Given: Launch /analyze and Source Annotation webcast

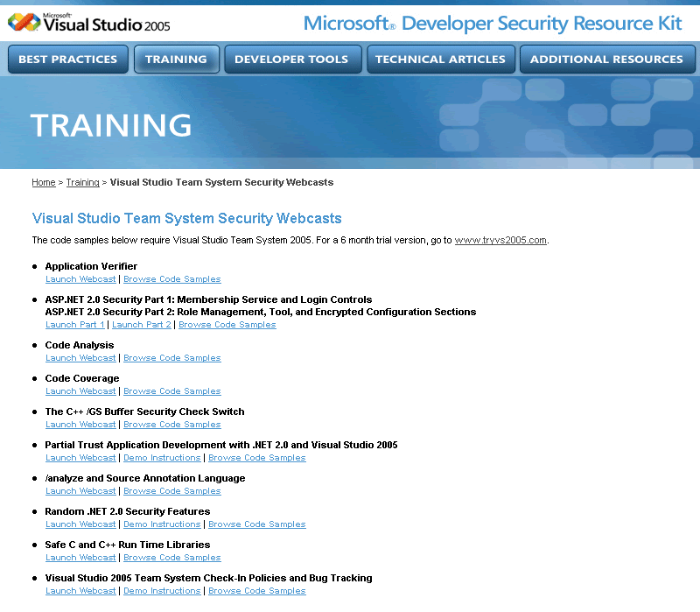Looking at the screenshot, I should click(x=80, y=491).
